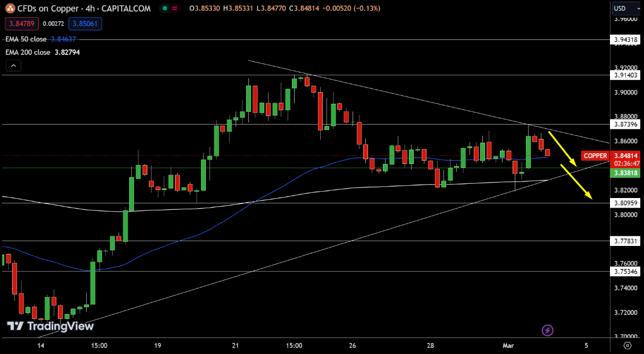Click the 19 date label on time axis
The height and width of the screenshot is (354, 644).
(x=157, y=345)
